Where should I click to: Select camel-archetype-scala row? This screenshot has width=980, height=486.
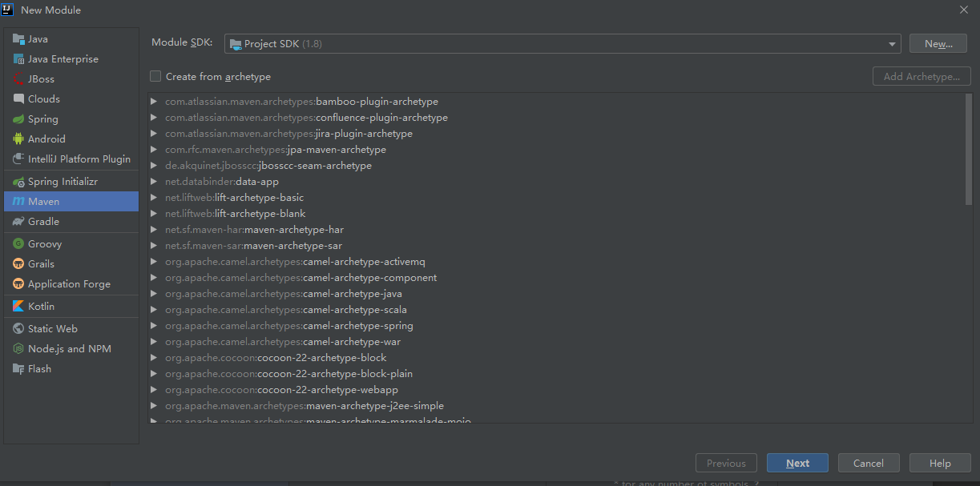click(x=557, y=310)
